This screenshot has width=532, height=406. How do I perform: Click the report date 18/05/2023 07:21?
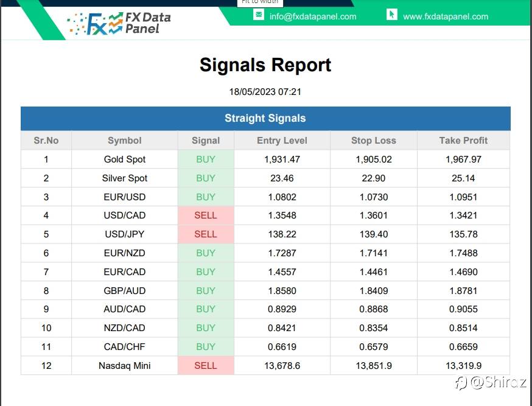pyautogui.click(x=265, y=92)
